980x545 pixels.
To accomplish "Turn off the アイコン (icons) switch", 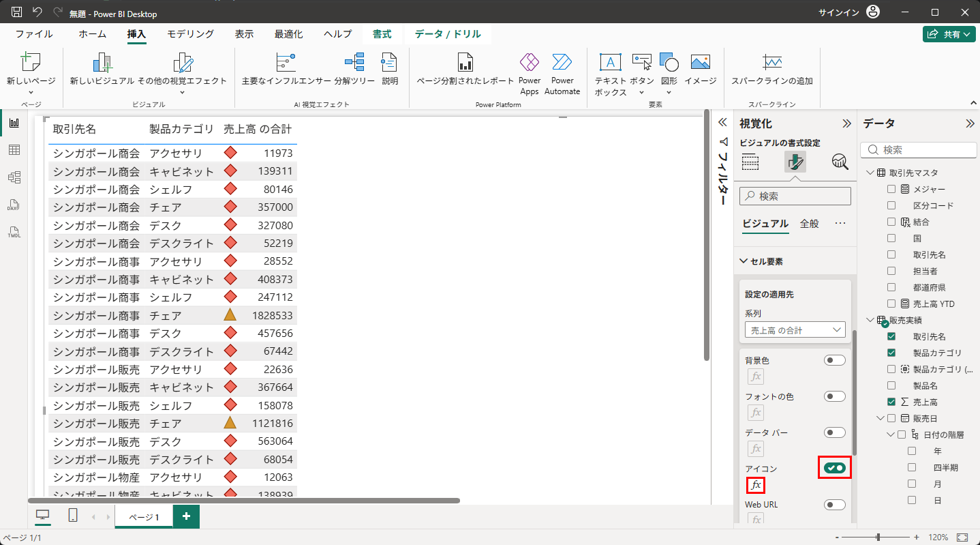I will click(835, 468).
